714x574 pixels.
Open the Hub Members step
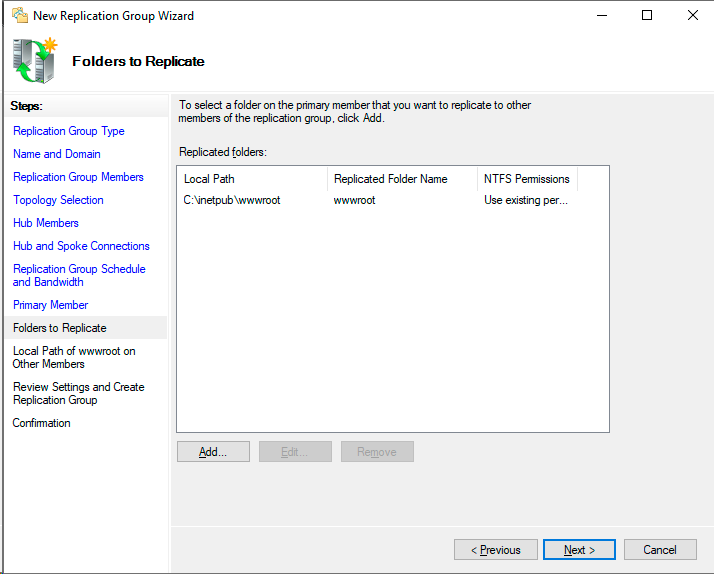46,223
